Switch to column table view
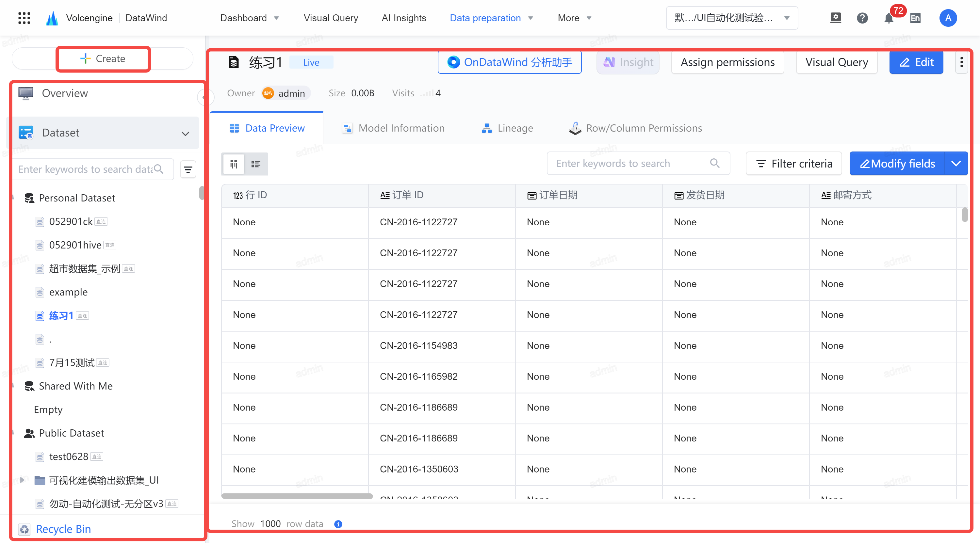Viewport: 980px width, 543px height. (x=234, y=164)
